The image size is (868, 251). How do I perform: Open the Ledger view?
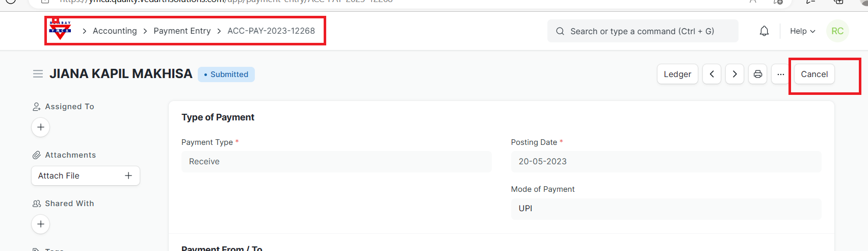(x=677, y=74)
